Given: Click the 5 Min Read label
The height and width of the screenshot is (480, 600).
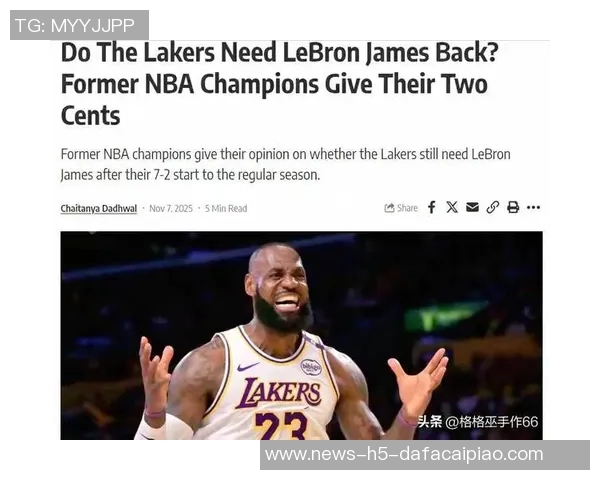Looking at the screenshot, I should [226, 209].
